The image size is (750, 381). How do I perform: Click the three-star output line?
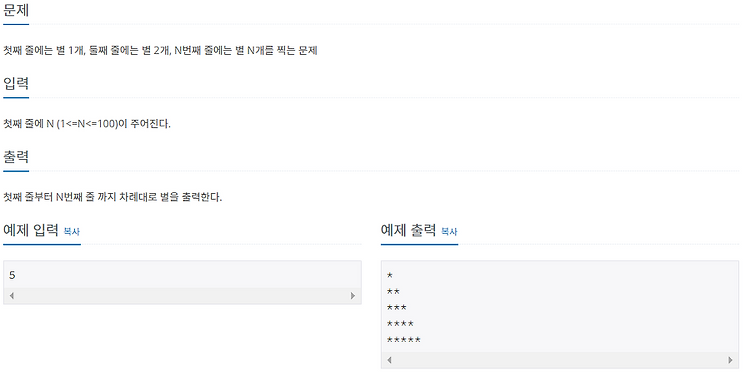point(397,308)
